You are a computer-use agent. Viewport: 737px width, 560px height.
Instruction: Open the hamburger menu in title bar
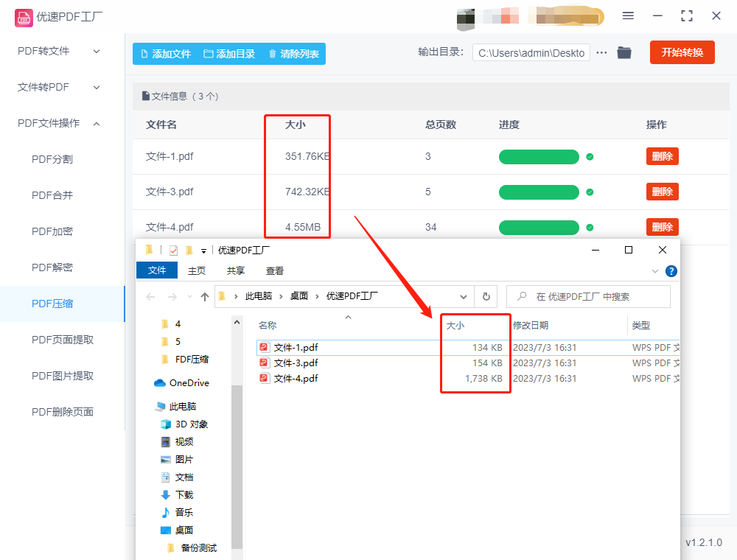(x=628, y=16)
